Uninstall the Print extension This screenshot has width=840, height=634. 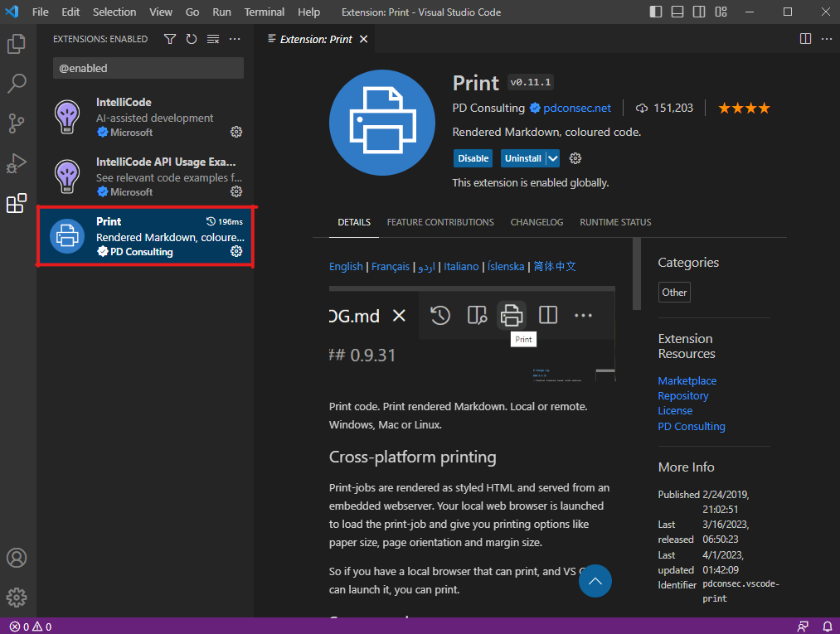(522, 158)
